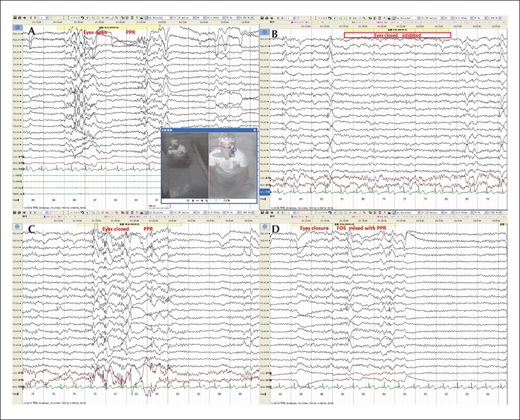520x420 pixels.
Task: Page forward with panel B right arrow
Action: coord(282,18)
